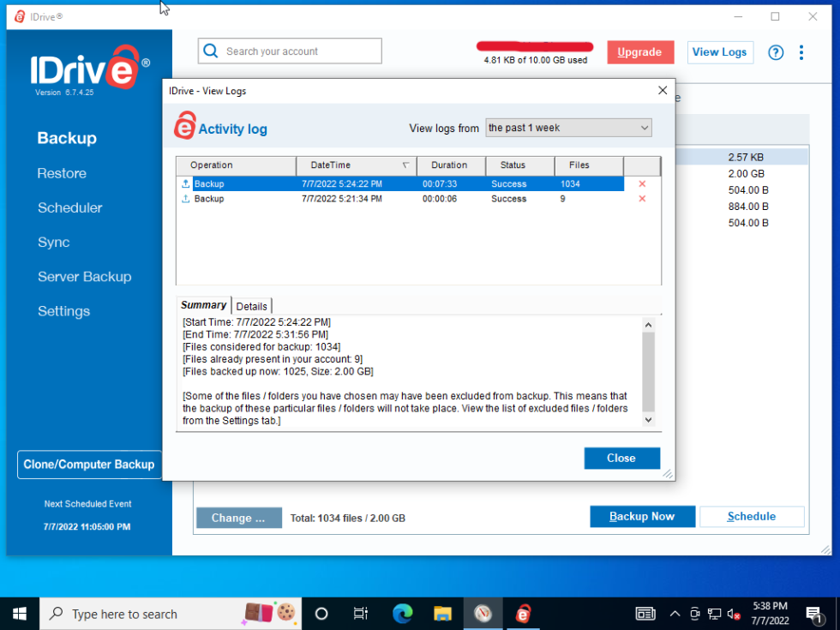Viewport: 840px width, 630px height.
Task: Click the '2.00 GB' size entry in file list
Action: pos(747,174)
